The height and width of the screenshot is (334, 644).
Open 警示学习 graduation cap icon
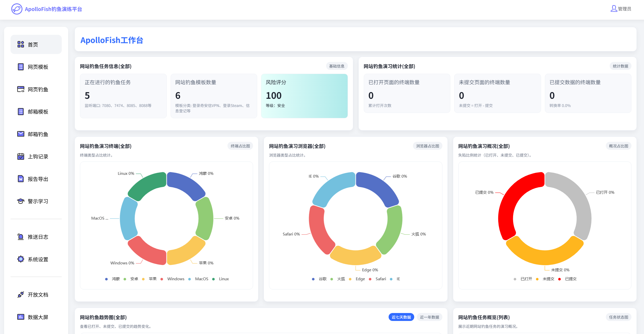21,201
